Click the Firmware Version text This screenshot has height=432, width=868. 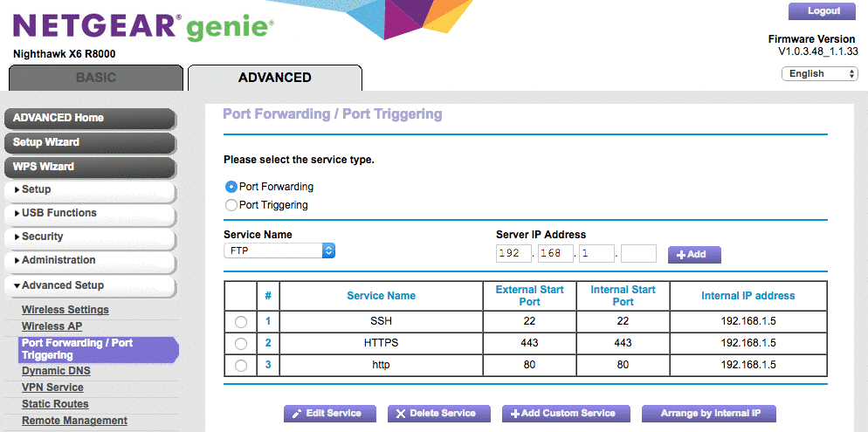pos(811,39)
